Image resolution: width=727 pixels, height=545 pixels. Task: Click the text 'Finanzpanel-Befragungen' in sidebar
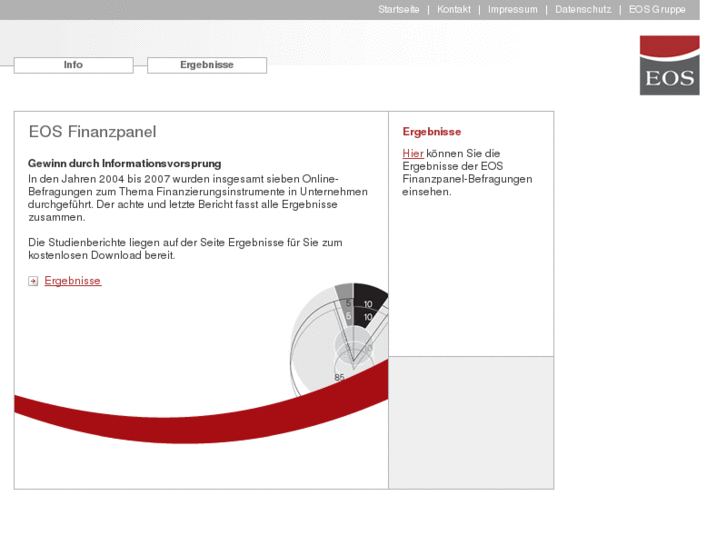(x=467, y=179)
